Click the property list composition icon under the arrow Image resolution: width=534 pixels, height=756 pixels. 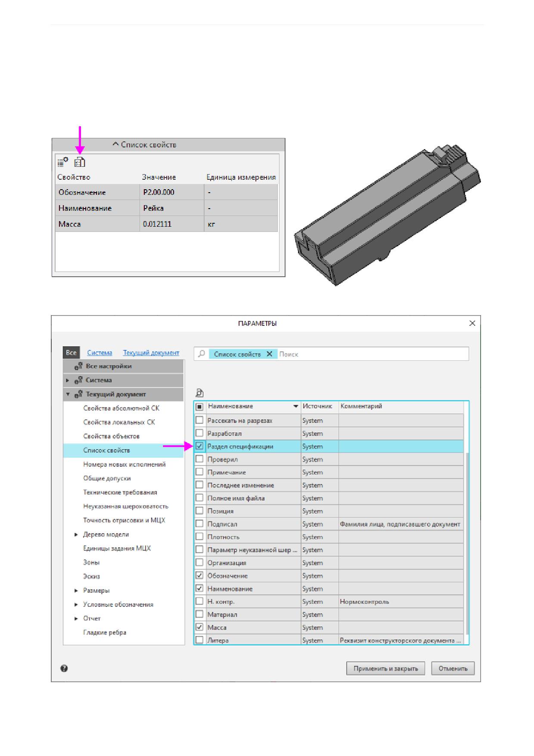[80, 162]
